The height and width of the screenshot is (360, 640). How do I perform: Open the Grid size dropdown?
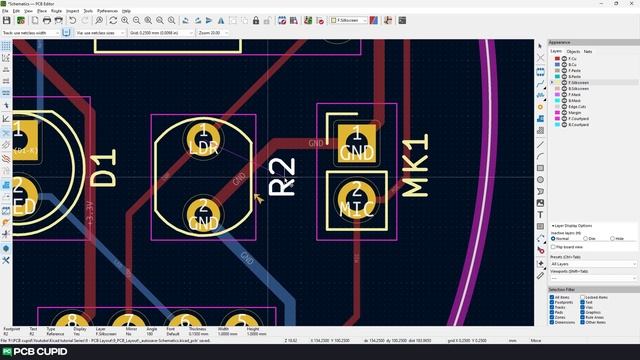tap(161, 33)
